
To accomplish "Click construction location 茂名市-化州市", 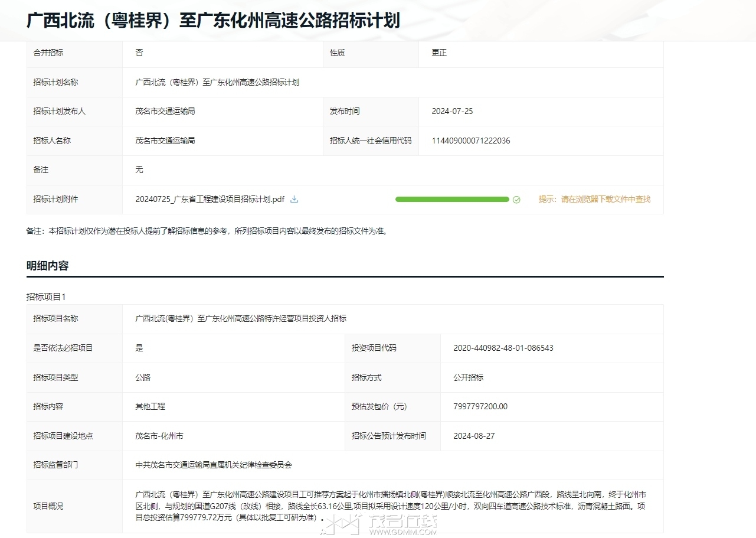I will [159, 436].
